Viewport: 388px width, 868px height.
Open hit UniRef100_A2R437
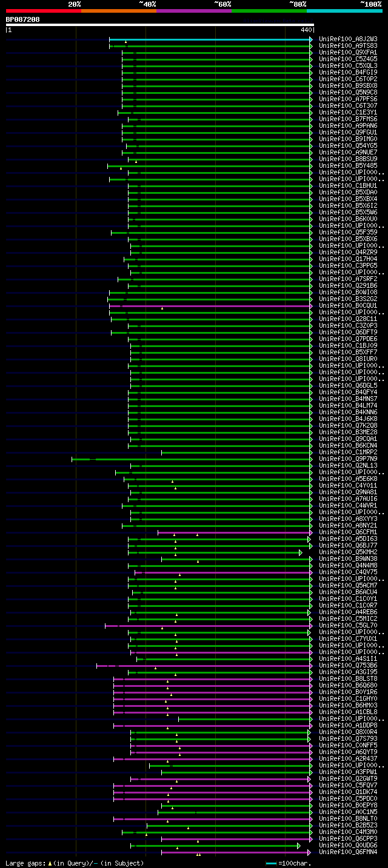click(x=348, y=759)
